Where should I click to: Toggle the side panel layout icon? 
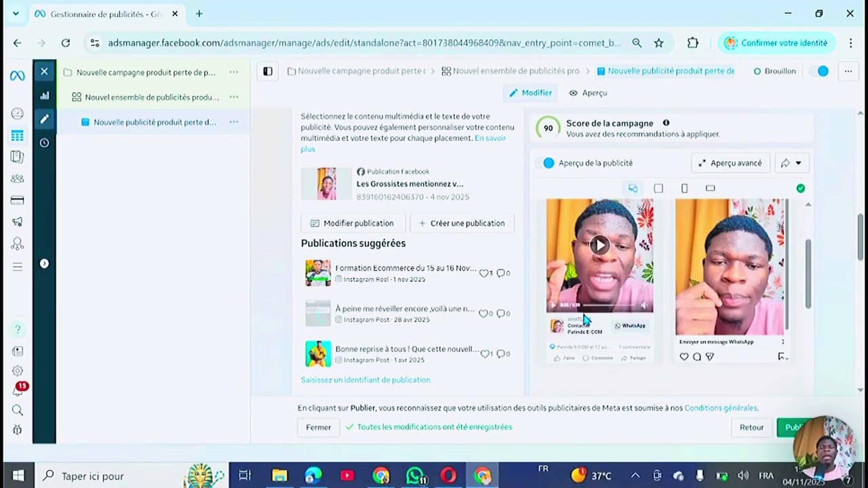[x=268, y=71]
